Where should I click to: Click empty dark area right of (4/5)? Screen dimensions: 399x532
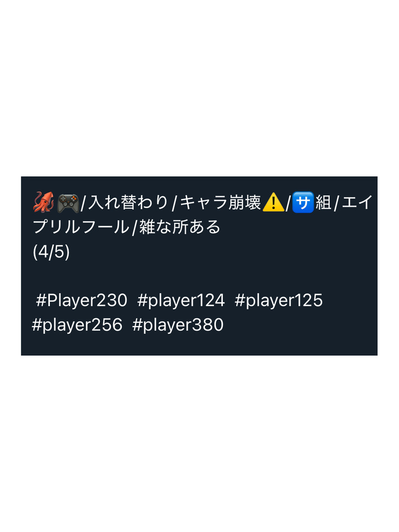[220, 252]
